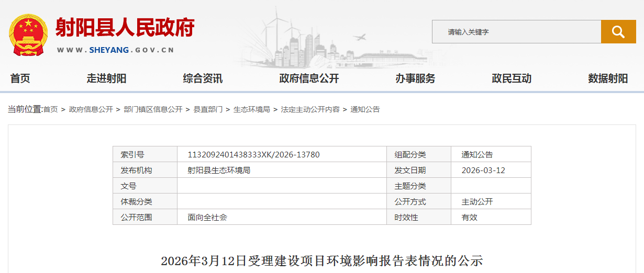Screen dimensions: 644x273
Task: Open the 政民互动 navigation item
Action: pyautogui.click(x=512, y=78)
